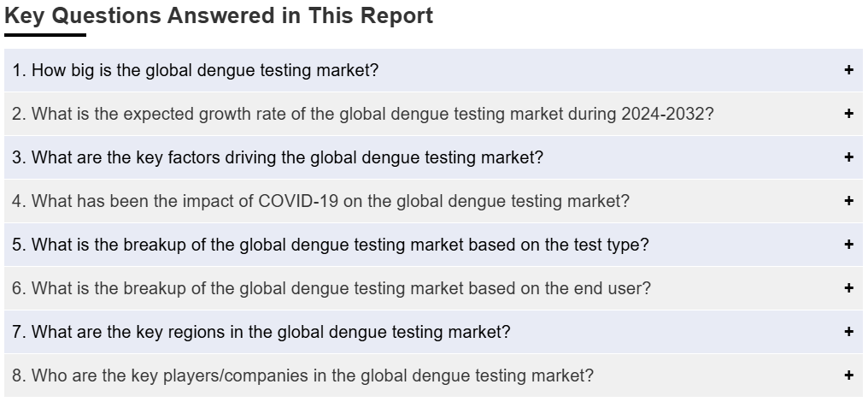The height and width of the screenshot is (402, 868).
Task: Select the row numbered 5 in the list
Action: coord(433,245)
